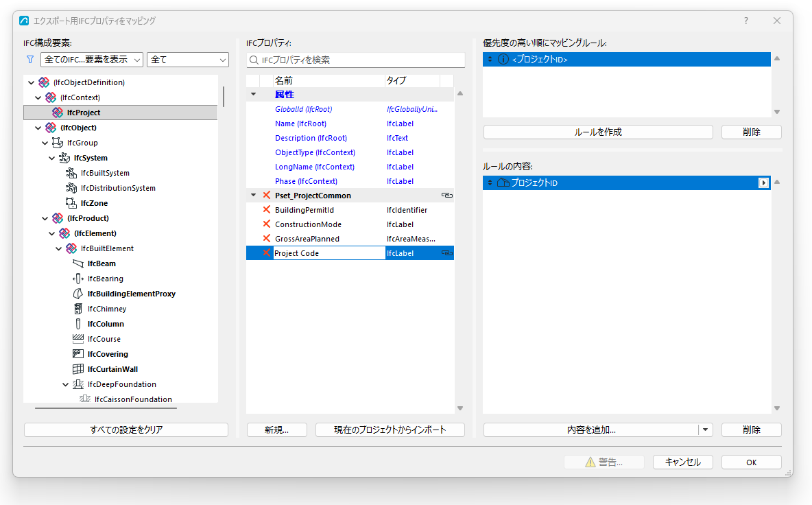Click red X beside GrossAreaPlanned
Image resolution: width=812 pixels, height=505 pixels.
point(267,238)
